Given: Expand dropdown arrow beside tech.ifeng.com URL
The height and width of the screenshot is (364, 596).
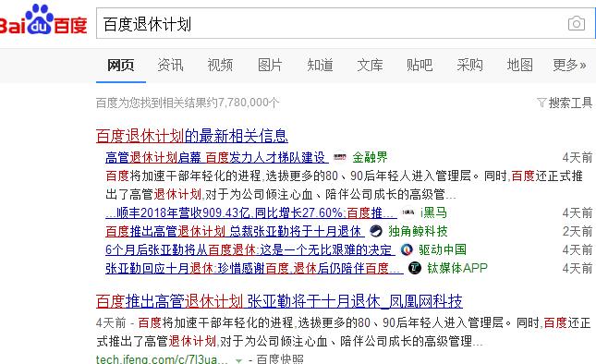Looking at the screenshot, I should (238, 360).
